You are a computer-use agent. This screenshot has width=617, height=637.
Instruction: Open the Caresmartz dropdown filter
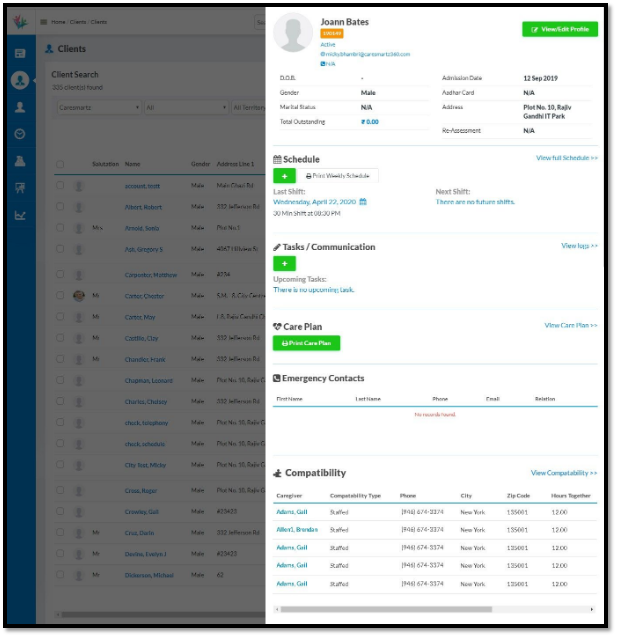click(x=98, y=107)
